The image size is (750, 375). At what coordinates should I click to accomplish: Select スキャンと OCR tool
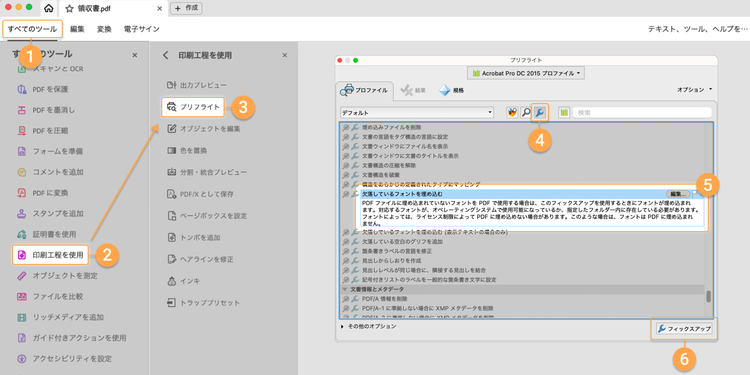click(50, 69)
